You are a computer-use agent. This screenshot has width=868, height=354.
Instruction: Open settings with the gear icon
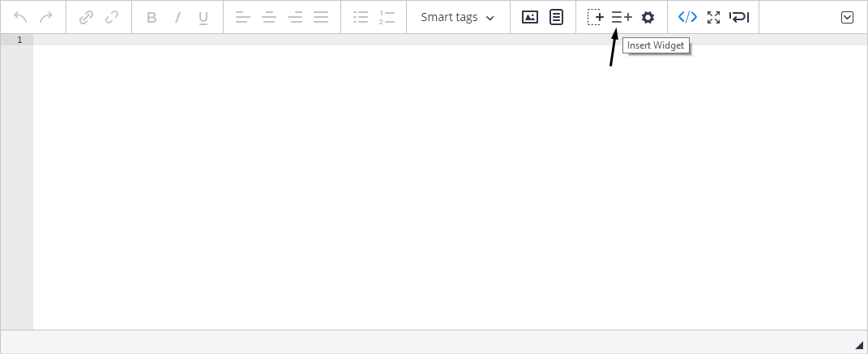(x=648, y=17)
